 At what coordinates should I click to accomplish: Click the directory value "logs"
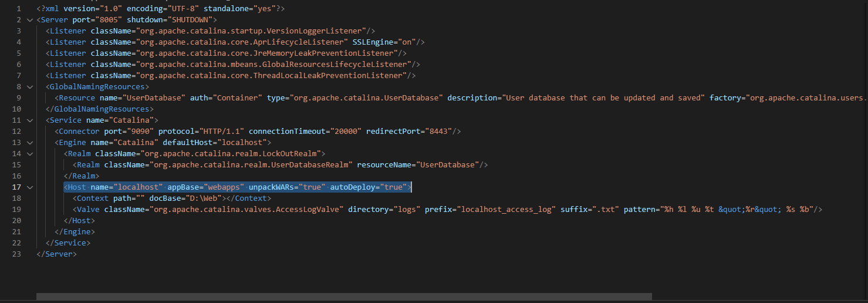click(x=407, y=209)
